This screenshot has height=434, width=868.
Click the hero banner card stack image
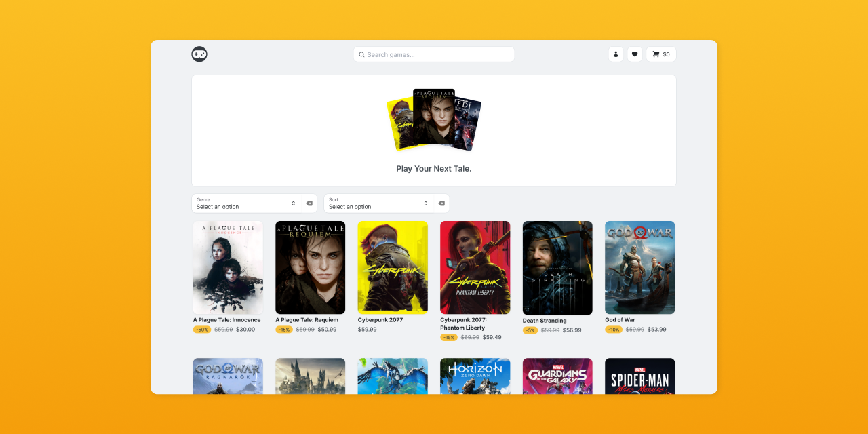[434, 119]
